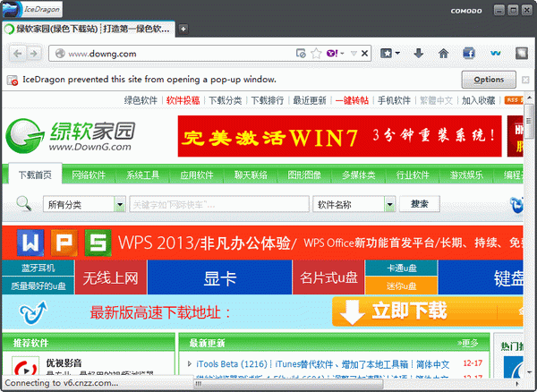Click the blue W toolbar icon
The image size is (537, 392).
pos(495,53)
